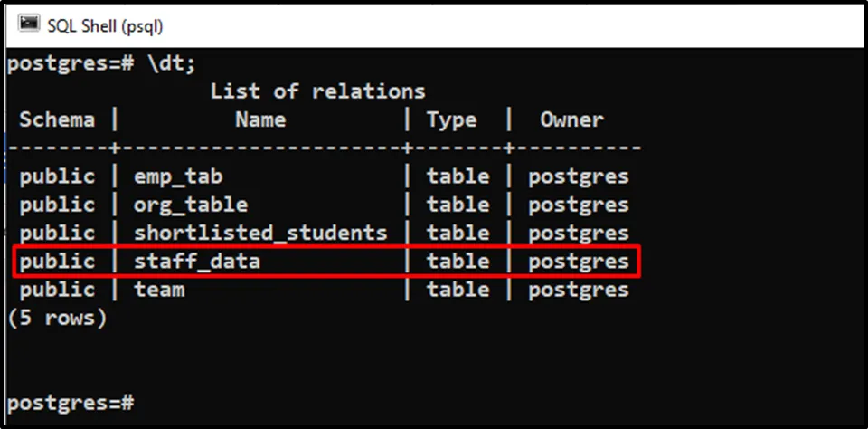This screenshot has width=868, height=429.
Task: Select the shortlisted_students table name
Action: point(260,233)
